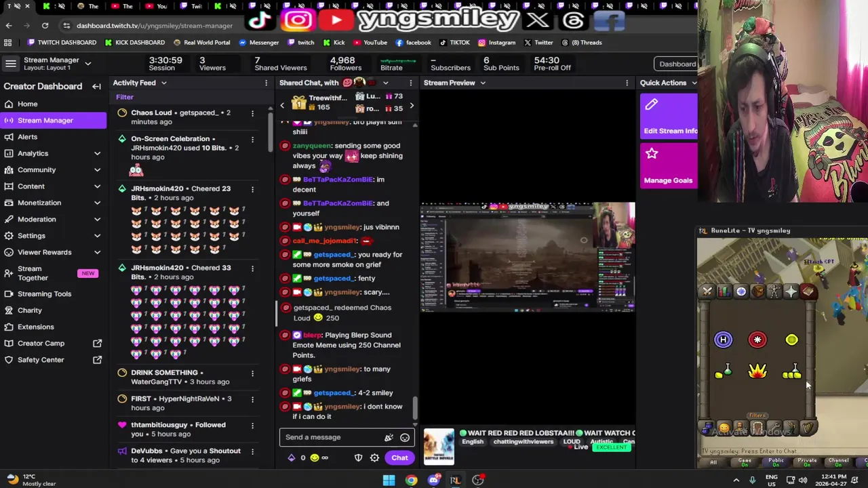Image resolution: width=868 pixels, height=488 pixels.
Task: Toggle the Private chat filter in RuneLite
Action: [807, 462]
